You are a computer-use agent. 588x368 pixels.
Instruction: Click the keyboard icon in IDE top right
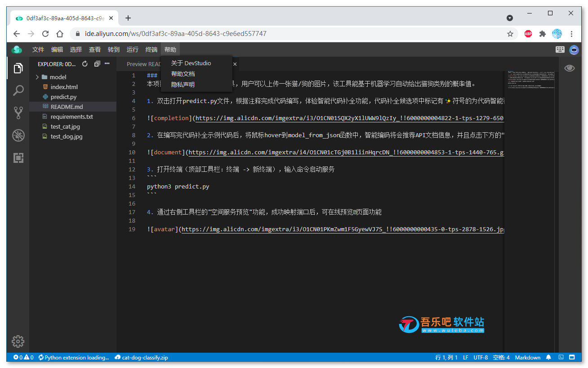[560, 49]
